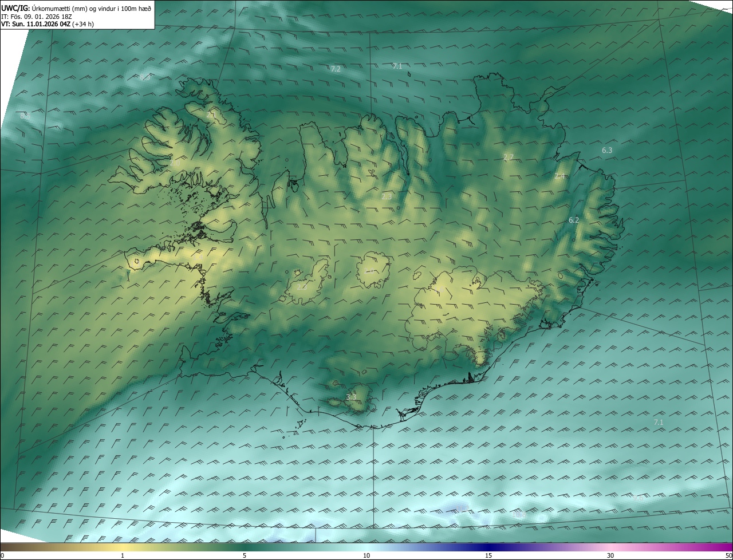Click the 2.7 value in northeast Iceland

tap(509, 157)
